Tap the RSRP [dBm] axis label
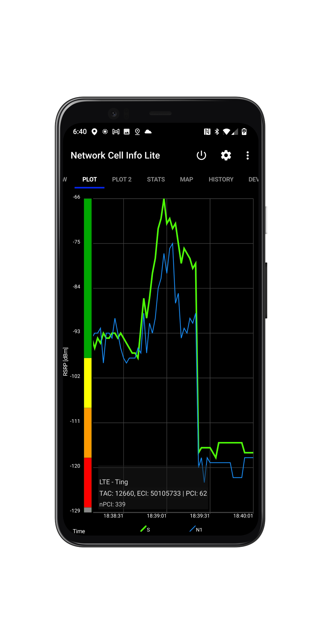The height and width of the screenshot is (644, 322). 65,362
